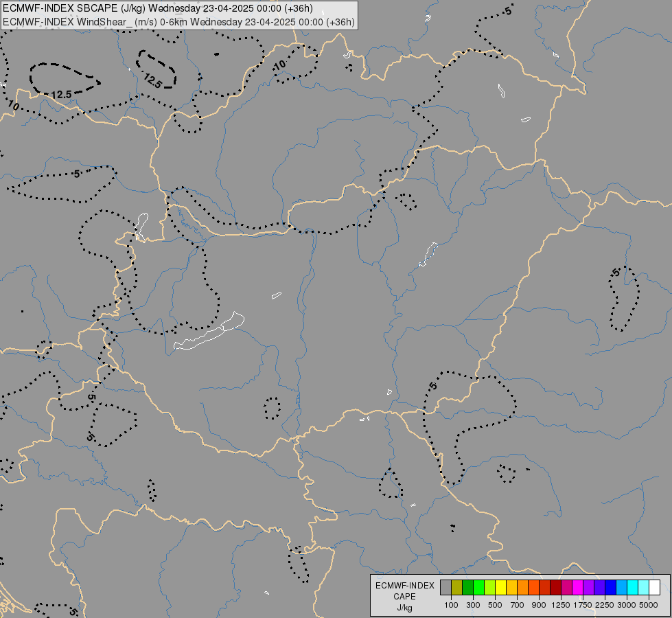672x618 pixels.
Task: Click the legend value 3000
Action: pyautogui.click(x=627, y=605)
